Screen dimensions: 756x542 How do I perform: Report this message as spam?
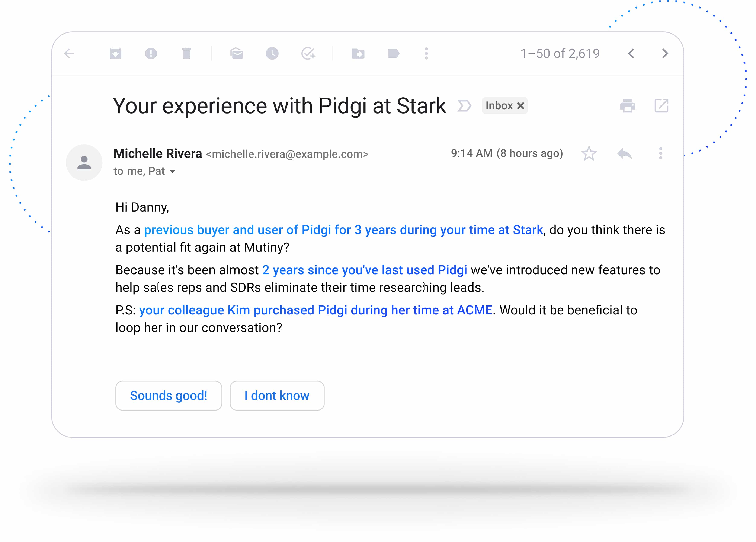click(151, 53)
